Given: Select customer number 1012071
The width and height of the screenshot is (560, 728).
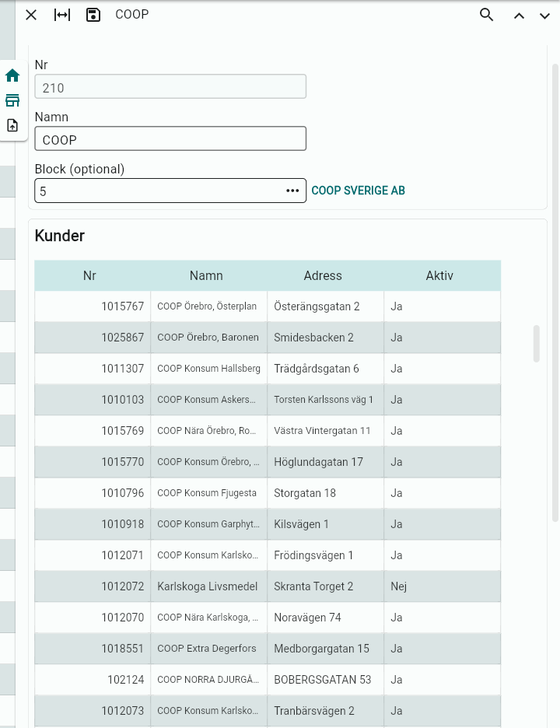Looking at the screenshot, I should (123, 555).
